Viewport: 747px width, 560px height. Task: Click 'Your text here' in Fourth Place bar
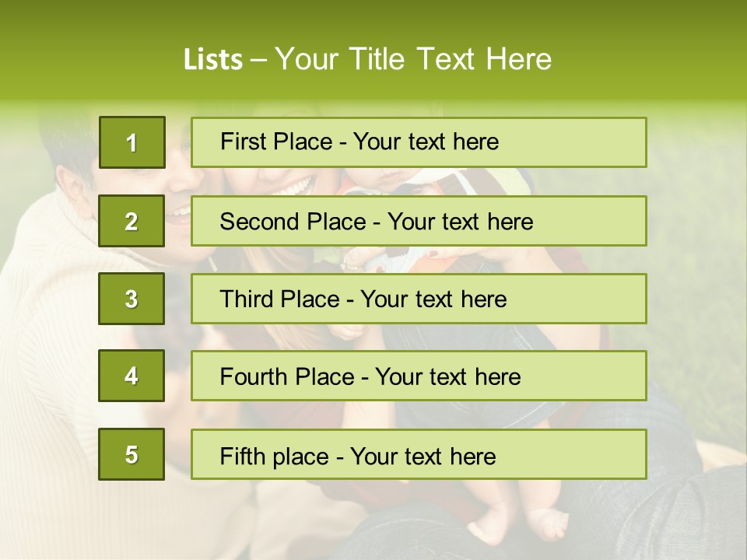click(448, 376)
